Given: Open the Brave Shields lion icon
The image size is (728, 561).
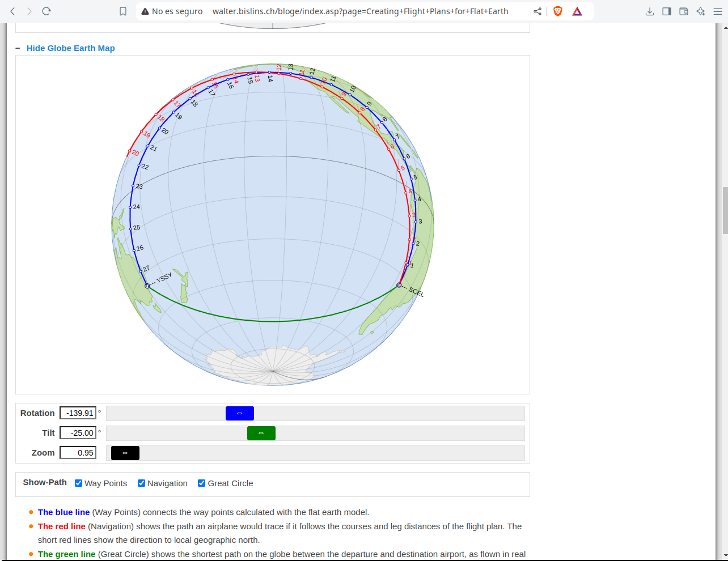Looking at the screenshot, I should click(558, 11).
